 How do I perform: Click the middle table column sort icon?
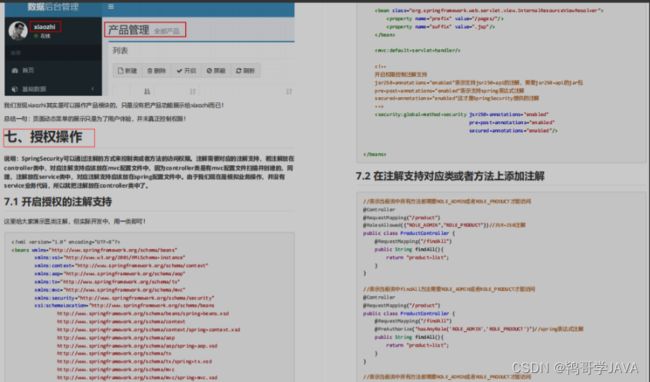(192, 91)
